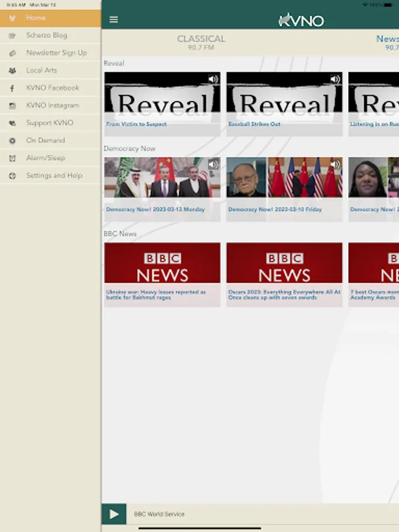The width and height of the screenshot is (399, 532).
Task: Tap speaker icon on Democracy Now Monday episode
Action: (213, 164)
